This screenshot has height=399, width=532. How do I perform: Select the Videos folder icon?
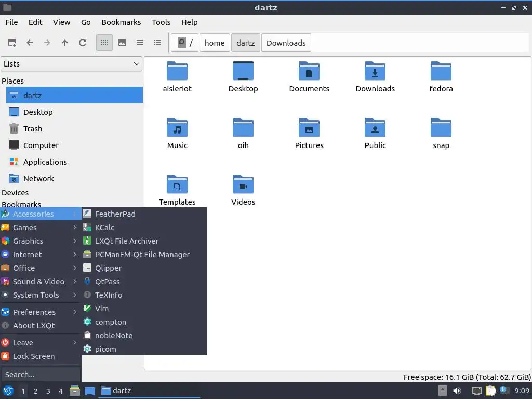243,184
